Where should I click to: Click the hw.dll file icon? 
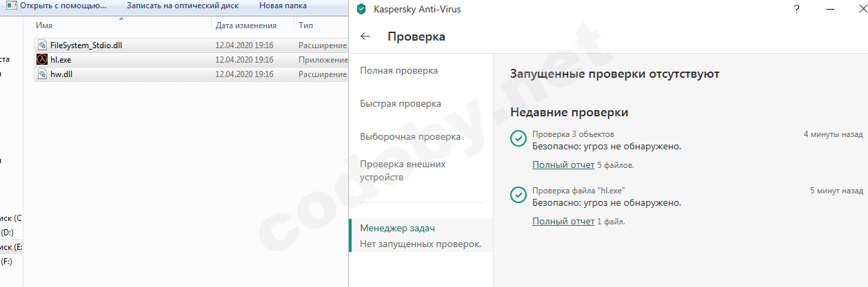pyautogui.click(x=41, y=74)
